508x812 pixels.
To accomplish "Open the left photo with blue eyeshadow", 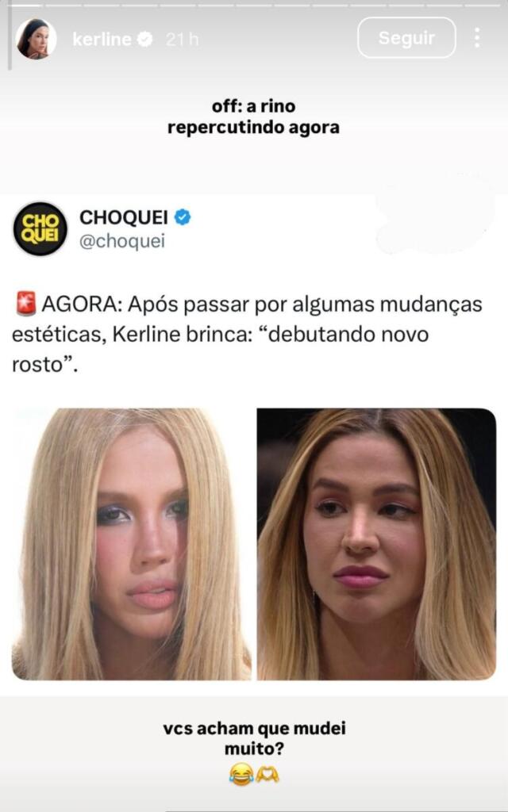I will coord(131,544).
